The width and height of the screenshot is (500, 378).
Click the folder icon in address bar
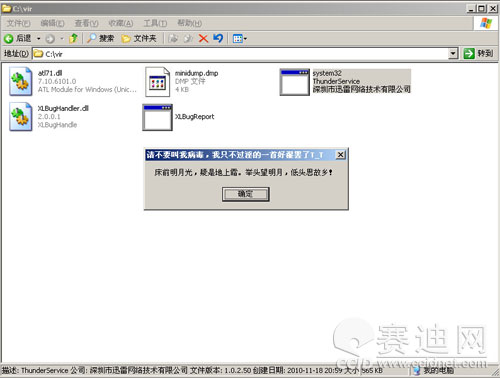pos(39,54)
